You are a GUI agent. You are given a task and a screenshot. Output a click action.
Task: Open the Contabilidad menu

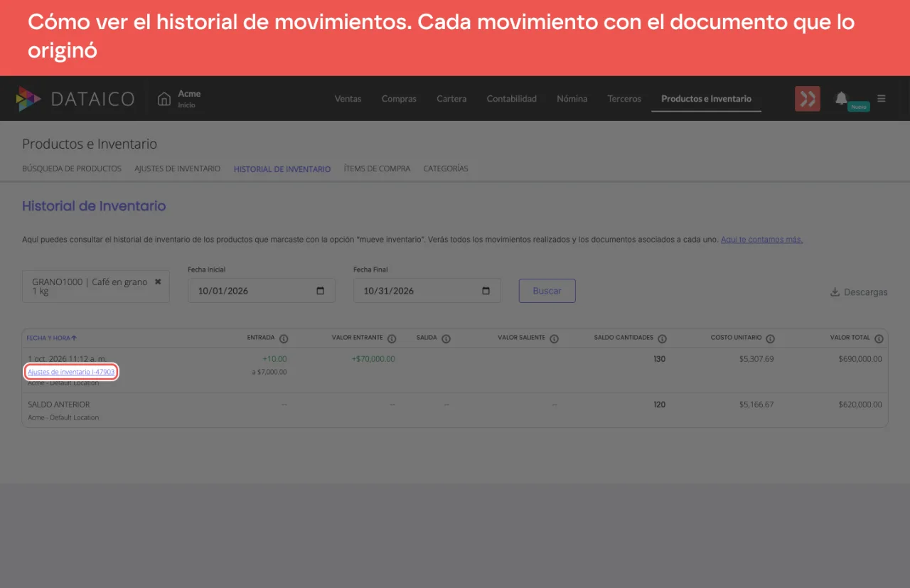(x=511, y=99)
